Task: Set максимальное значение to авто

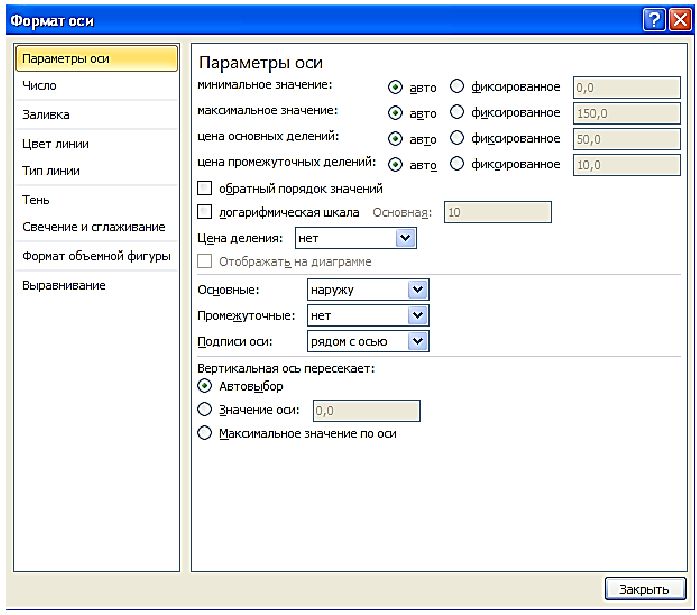Action: click(x=395, y=113)
